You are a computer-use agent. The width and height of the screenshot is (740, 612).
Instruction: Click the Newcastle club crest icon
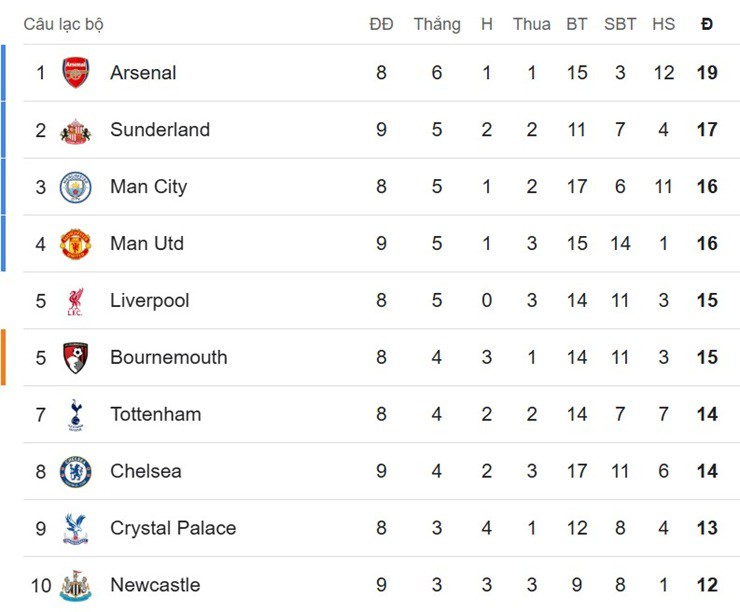pos(76,586)
